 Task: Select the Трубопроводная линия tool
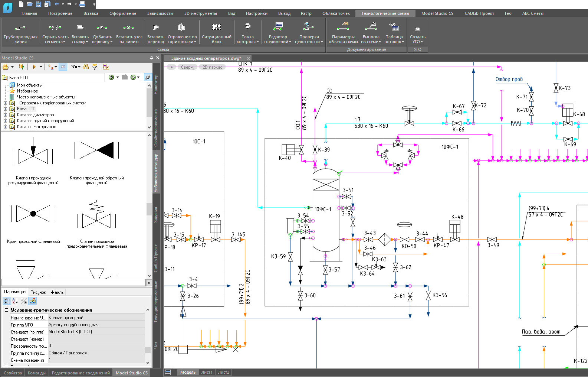click(20, 33)
